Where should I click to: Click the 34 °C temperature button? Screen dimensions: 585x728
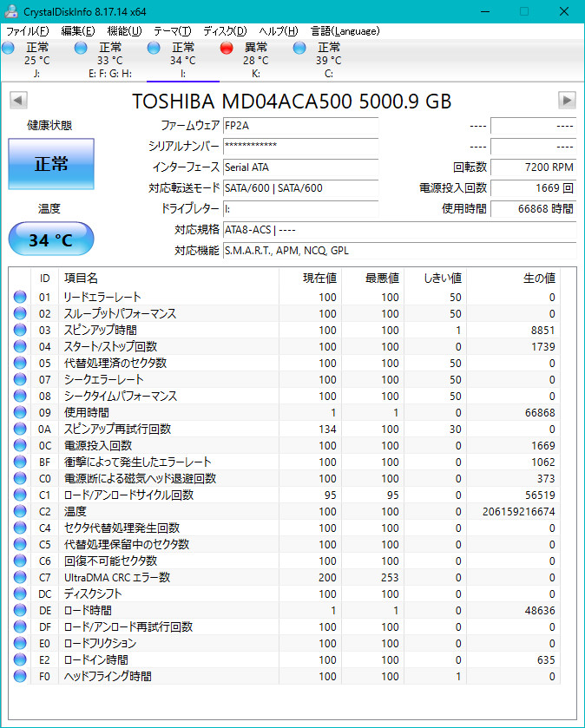tap(51, 239)
